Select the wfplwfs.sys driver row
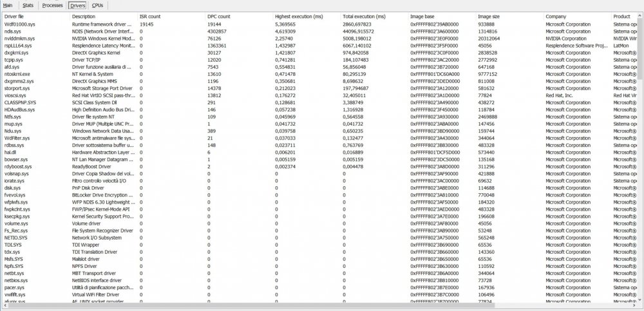 click(x=319, y=202)
